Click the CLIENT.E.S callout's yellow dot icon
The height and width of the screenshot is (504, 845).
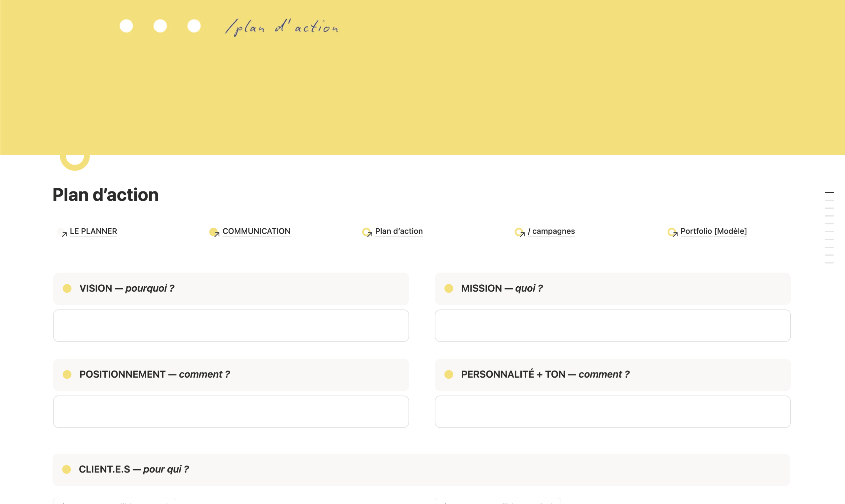(67, 469)
